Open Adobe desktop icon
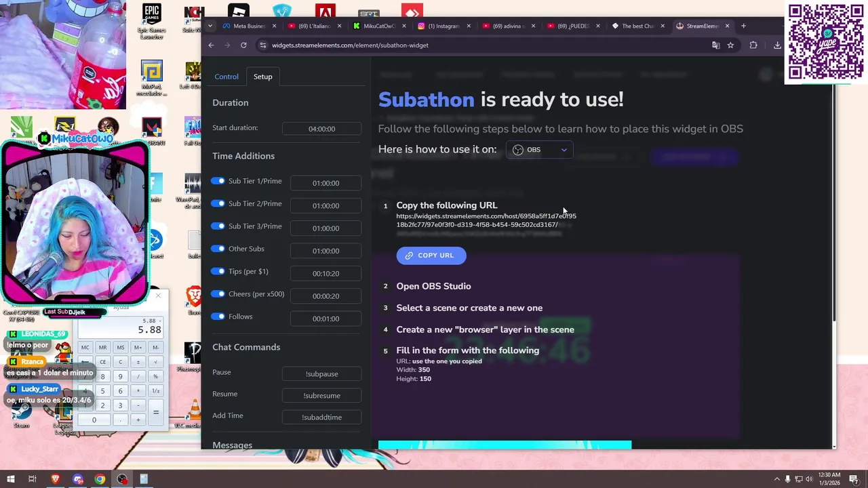868x488 pixels. click(325, 12)
